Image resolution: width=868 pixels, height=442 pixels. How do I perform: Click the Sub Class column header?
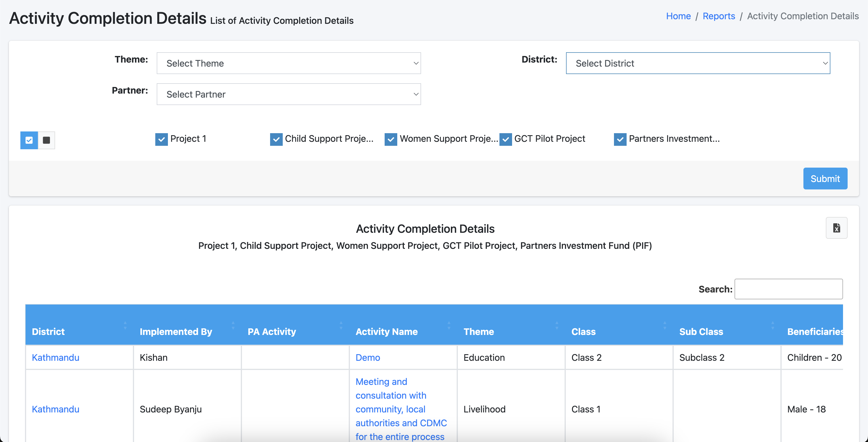[727, 325]
